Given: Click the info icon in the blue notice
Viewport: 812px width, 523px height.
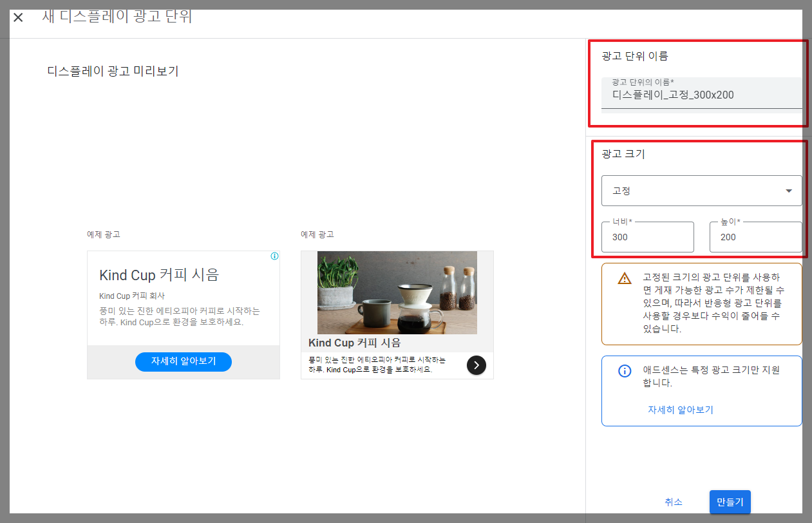Looking at the screenshot, I should pos(623,370).
